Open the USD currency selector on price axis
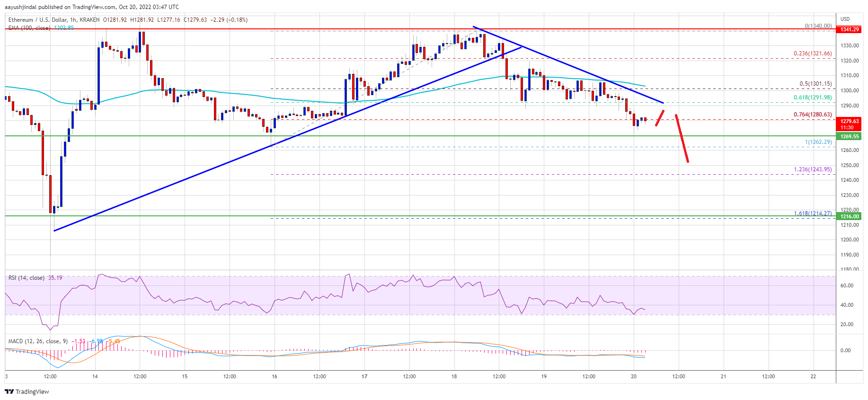Image resolution: width=868 pixels, height=400 pixels. (845, 19)
